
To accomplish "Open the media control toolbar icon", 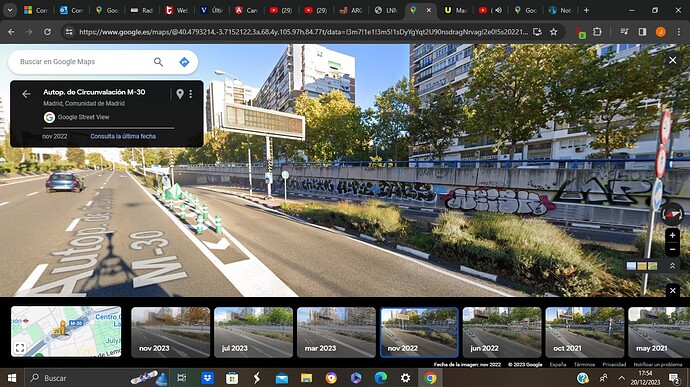I will 624,32.
